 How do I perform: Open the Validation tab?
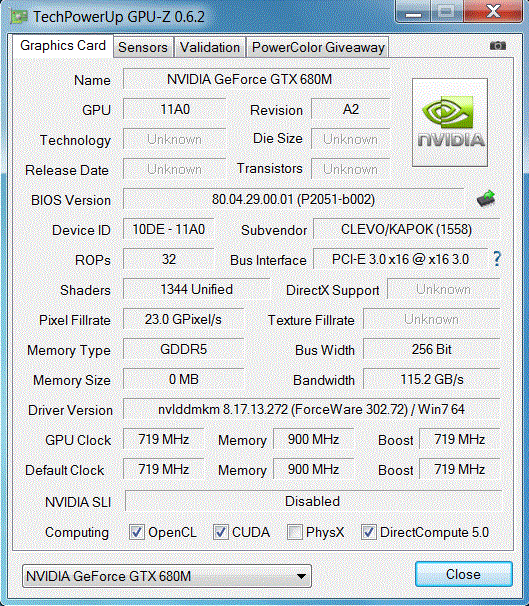click(x=210, y=47)
